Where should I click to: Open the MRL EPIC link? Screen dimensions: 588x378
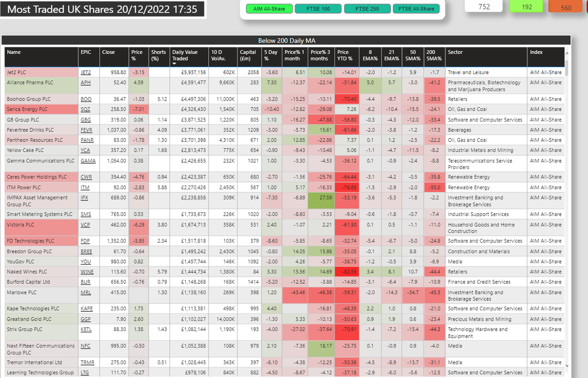(85, 293)
